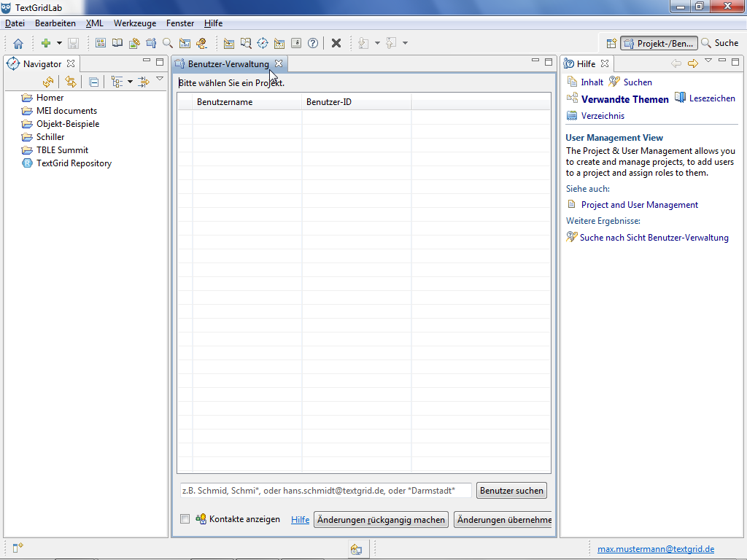Open the Navigator view menu triangle
The height and width of the screenshot is (560, 747).
(x=160, y=79)
